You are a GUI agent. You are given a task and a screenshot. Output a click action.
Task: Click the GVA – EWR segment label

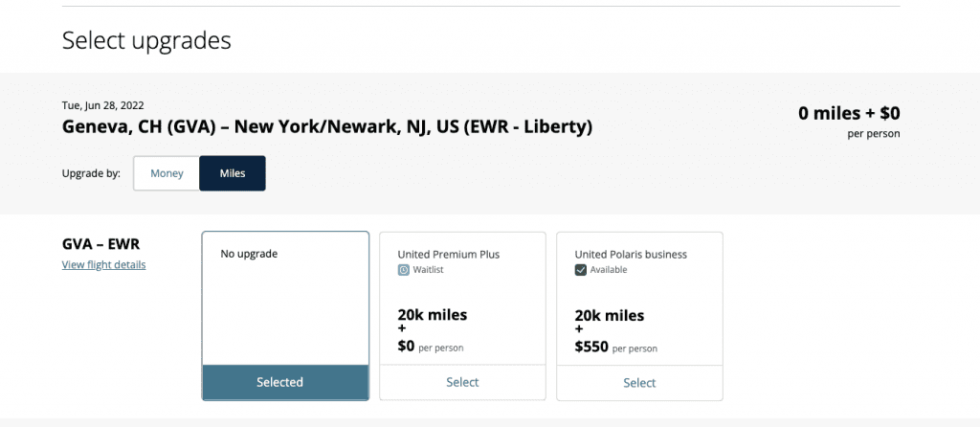coord(100,244)
